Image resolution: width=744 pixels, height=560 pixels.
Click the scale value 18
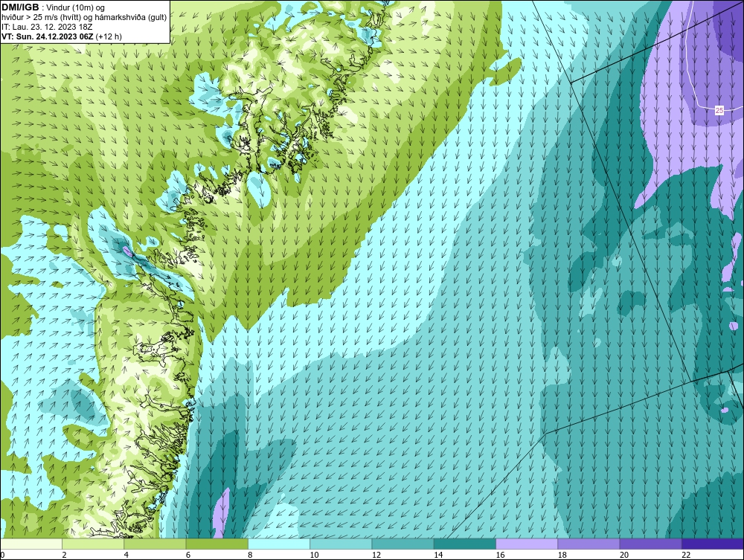(x=562, y=556)
